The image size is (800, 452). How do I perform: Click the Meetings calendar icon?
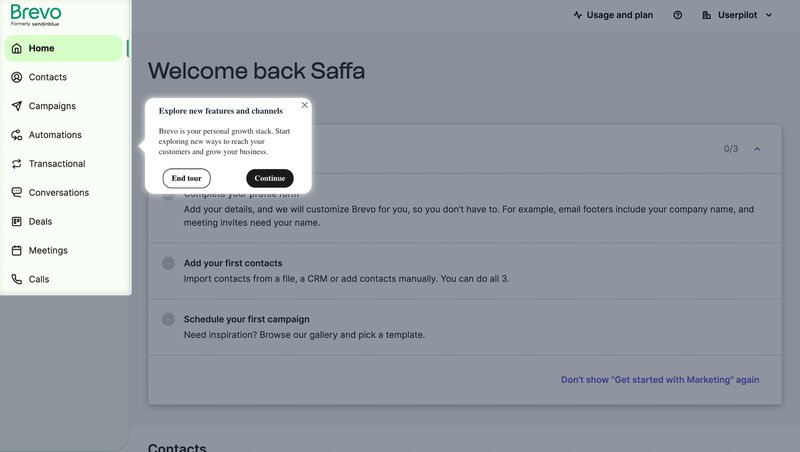pyautogui.click(x=17, y=251)
